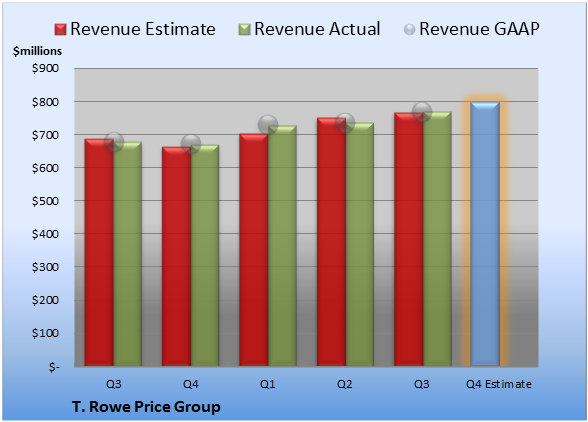Select the "Revenue Actual" legend label

(x=317, y=29)
